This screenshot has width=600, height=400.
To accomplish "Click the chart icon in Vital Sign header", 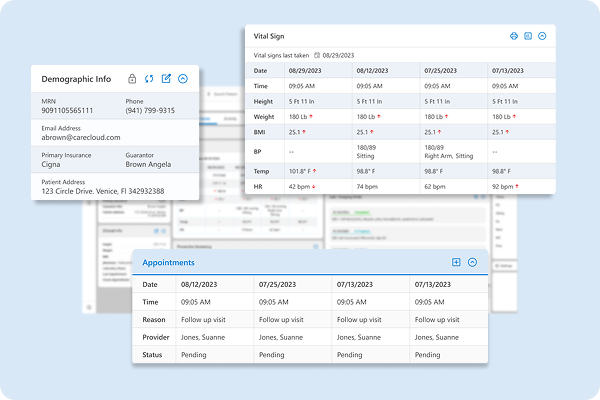I will click(528, 36).
